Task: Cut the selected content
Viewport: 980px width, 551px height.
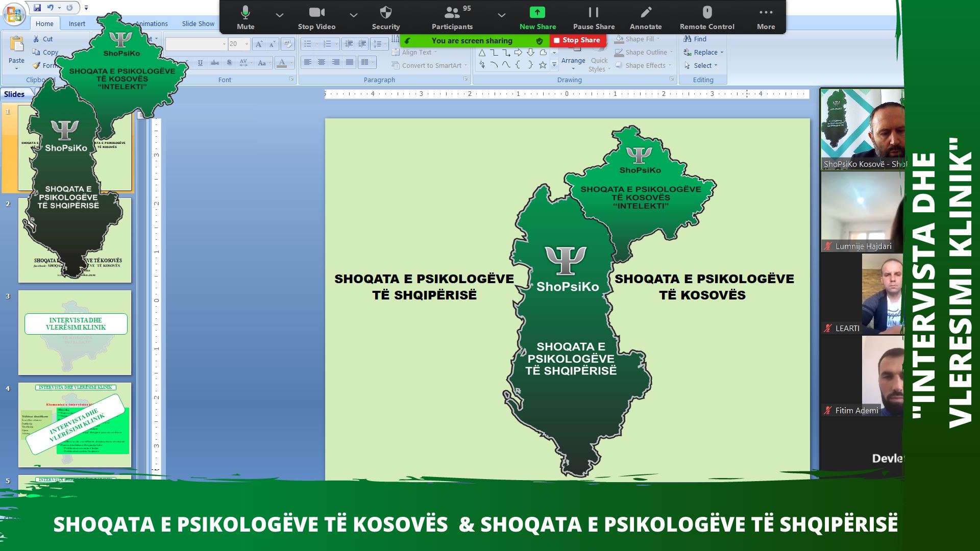Action: (x=43, y=39)
